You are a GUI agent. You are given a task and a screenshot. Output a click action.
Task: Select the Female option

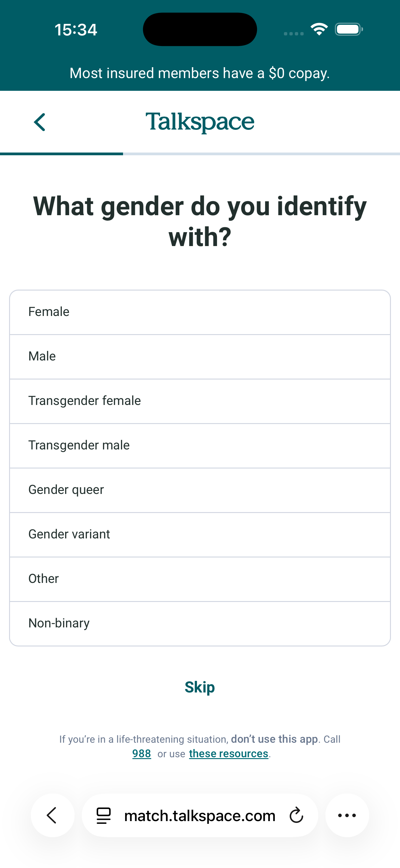point(200,311)
